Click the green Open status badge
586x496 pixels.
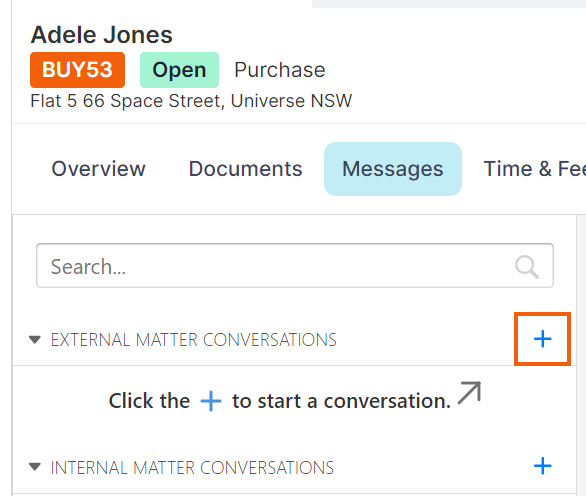click(x=179, y=70)
